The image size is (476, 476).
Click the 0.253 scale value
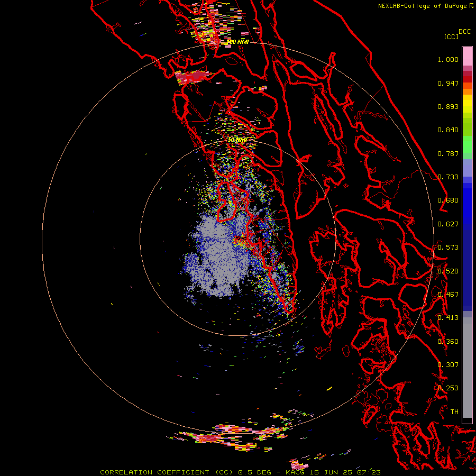point(448,388)
